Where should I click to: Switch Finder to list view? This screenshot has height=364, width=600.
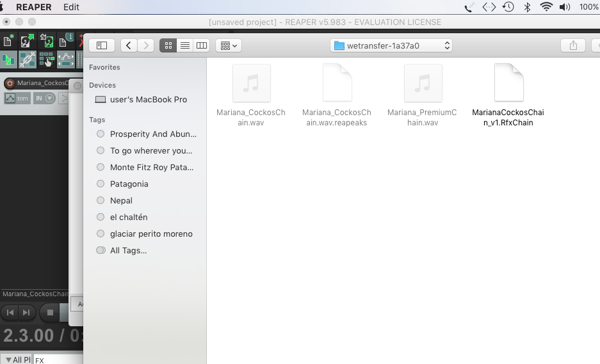185,45
